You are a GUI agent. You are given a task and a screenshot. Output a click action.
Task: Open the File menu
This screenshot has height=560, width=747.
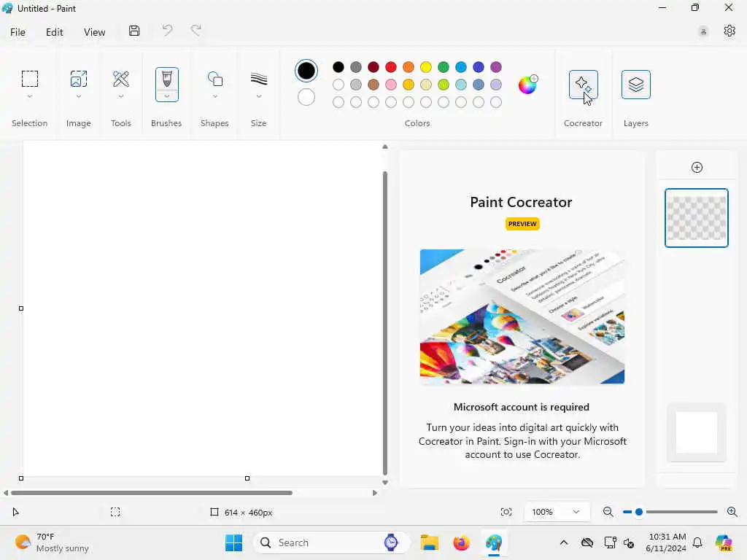(18, 32)
